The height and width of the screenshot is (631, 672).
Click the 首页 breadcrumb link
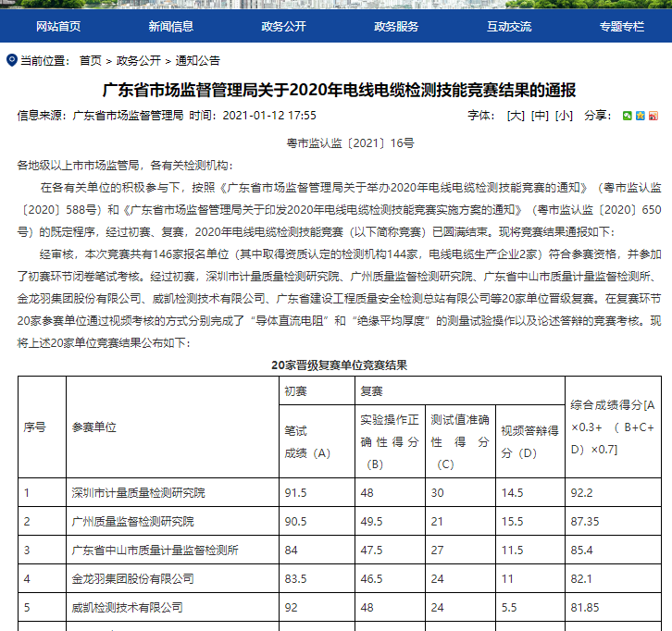pos(91,61)
